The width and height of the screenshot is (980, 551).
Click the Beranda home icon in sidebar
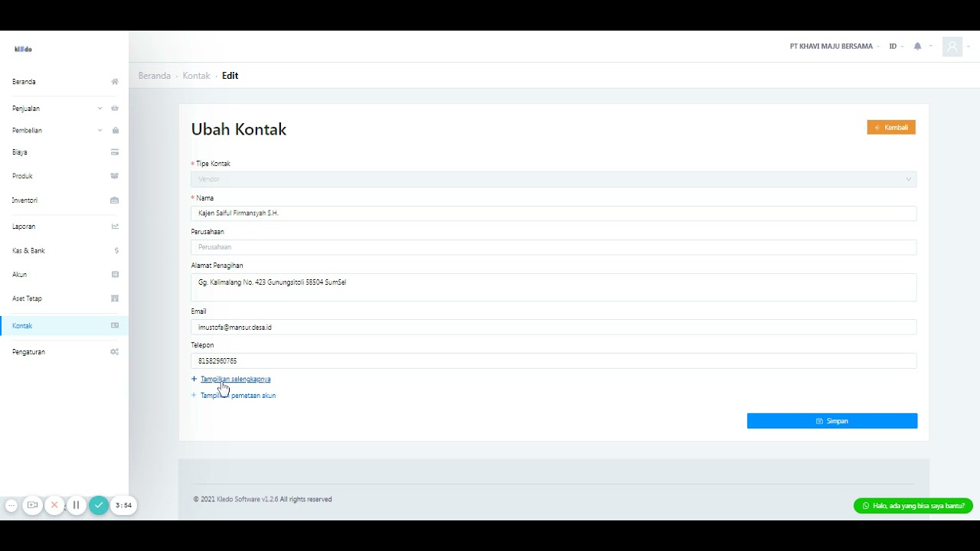click(115, 82)
